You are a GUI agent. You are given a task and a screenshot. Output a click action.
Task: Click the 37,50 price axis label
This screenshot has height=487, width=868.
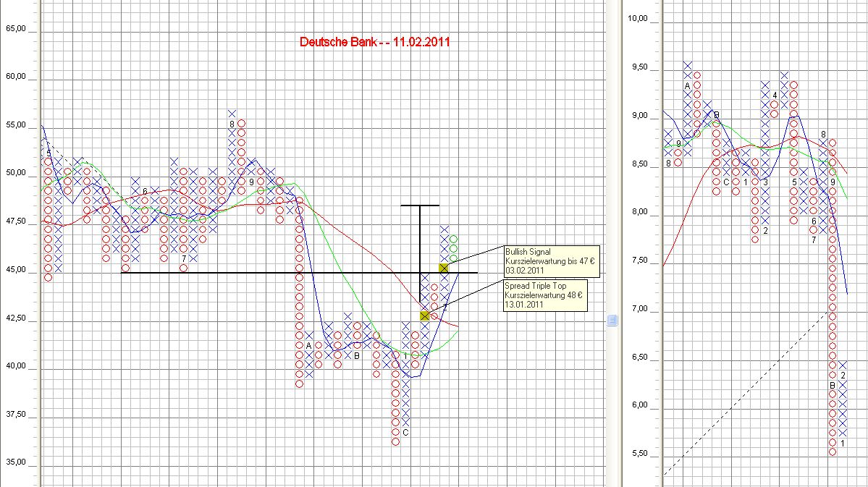(x=16, y=415)
